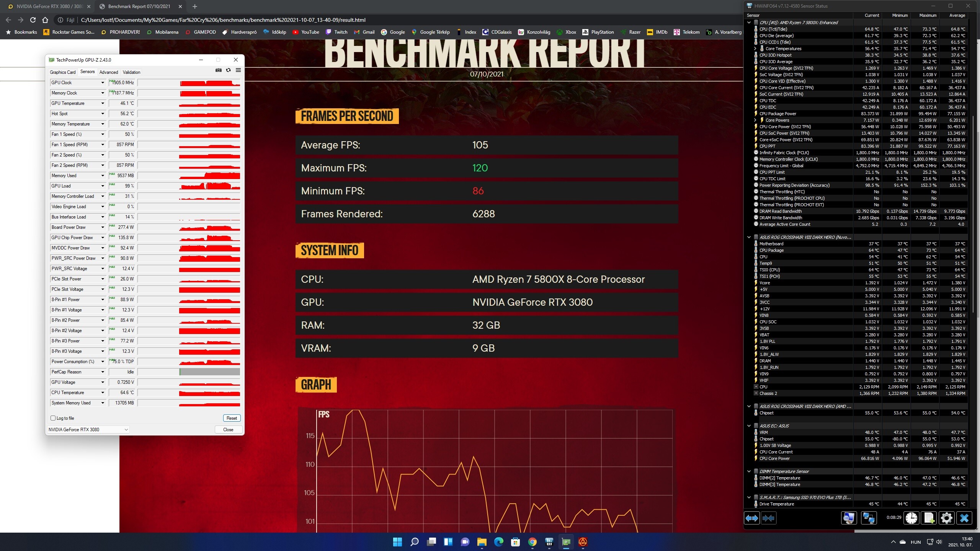Click GPU-Z screenshot camera icon
Screen dimensions: 980x551
219,70
